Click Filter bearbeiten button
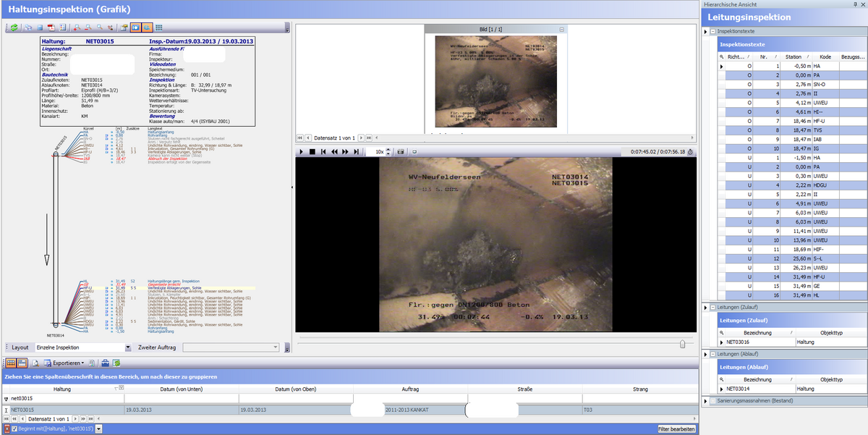Viewport: 868px width, 435px height. coord(677,429)
